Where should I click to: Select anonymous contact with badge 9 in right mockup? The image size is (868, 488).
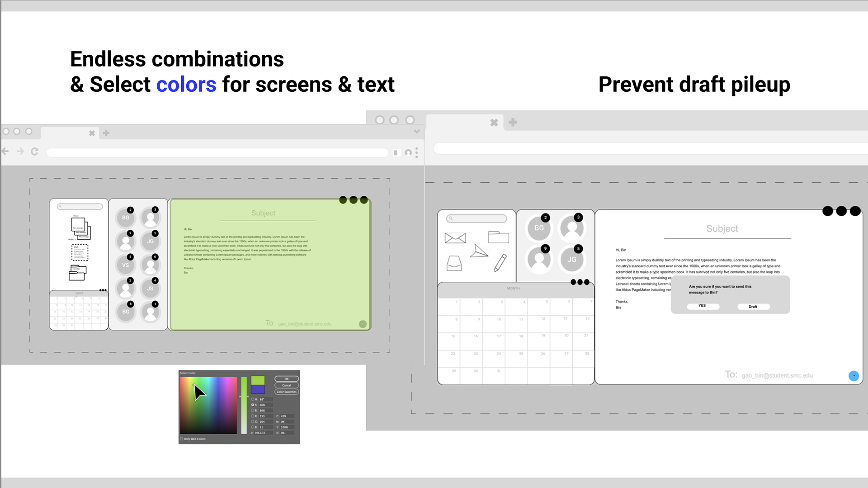pos(539,260)
